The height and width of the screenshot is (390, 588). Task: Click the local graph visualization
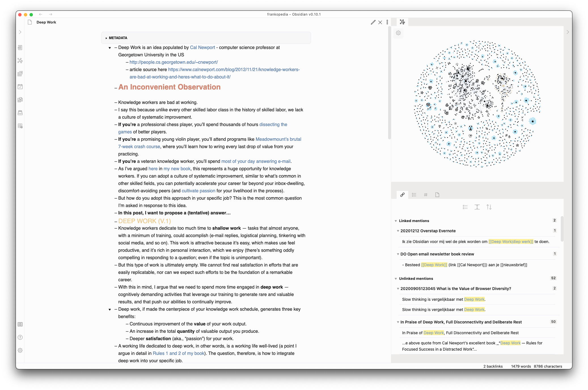(x=477, y=104)
